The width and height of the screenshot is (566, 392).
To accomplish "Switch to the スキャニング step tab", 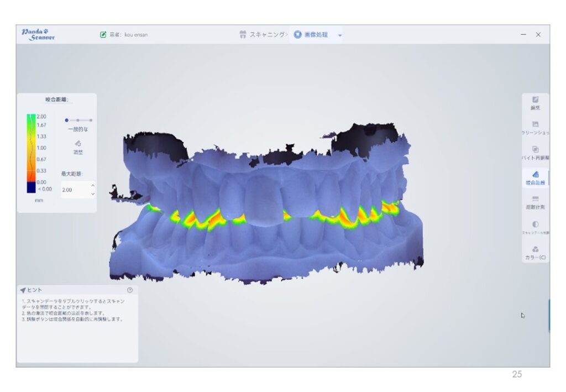I will pos(263,34).
